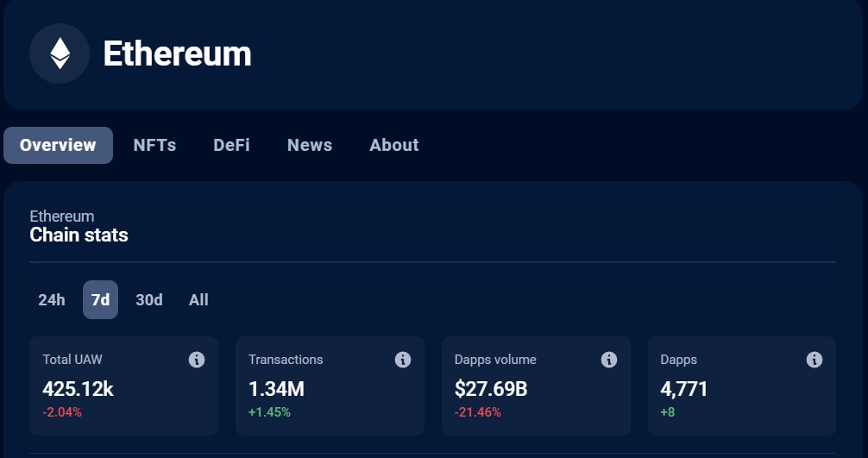The height and width of the screenshot is (458, 868).
Task: Click the Transactions 1.34M stat card
Action: [x=330, y=386]
